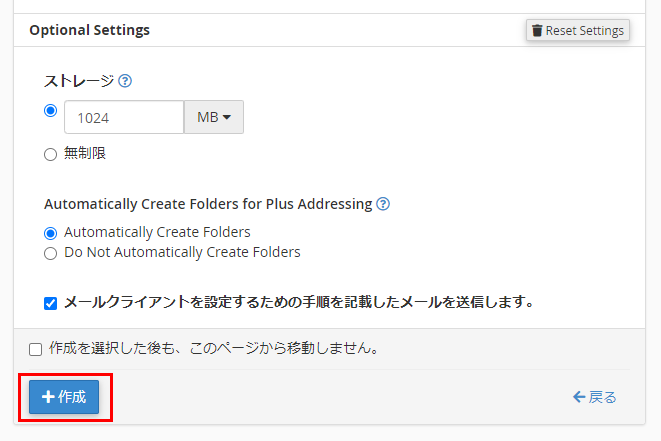Click the Reset Settings button
The width and height of the screenshot is (661, 441).
(x=578, y=31)
